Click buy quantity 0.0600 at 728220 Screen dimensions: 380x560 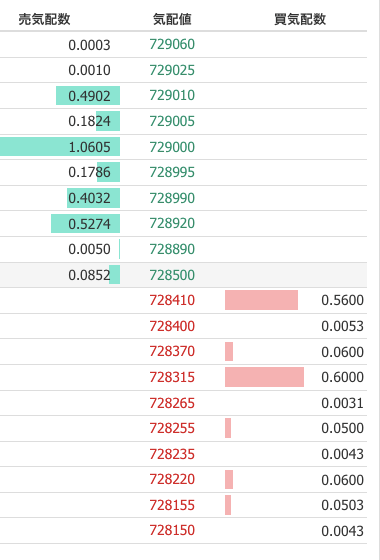coord(342,480)
